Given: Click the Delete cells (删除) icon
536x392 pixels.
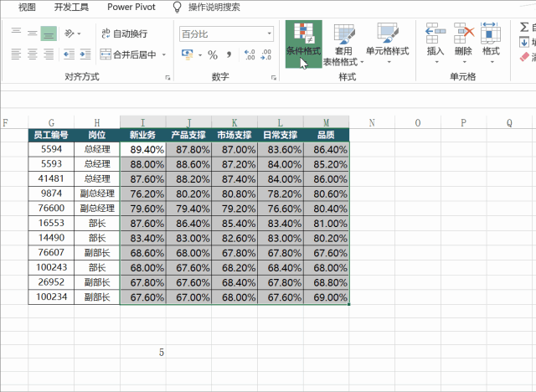Looking at the screenshot, I should pos(463,42).
